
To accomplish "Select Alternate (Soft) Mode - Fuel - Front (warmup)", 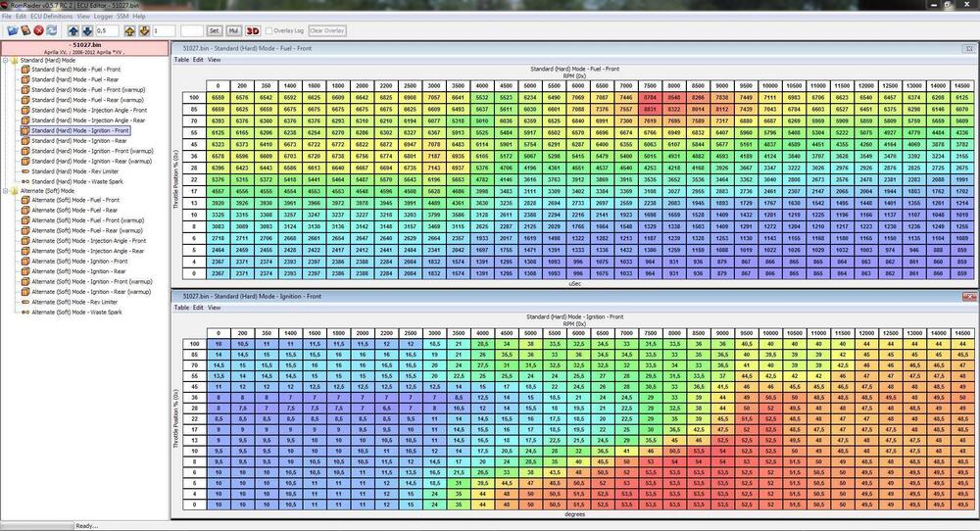I will pyautogui.click(x=88, y=220).
